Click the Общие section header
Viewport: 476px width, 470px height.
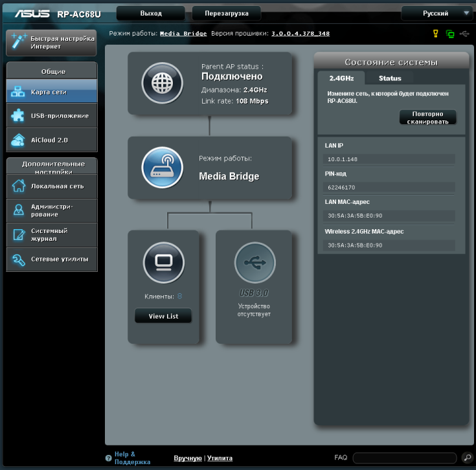[52, 71]
